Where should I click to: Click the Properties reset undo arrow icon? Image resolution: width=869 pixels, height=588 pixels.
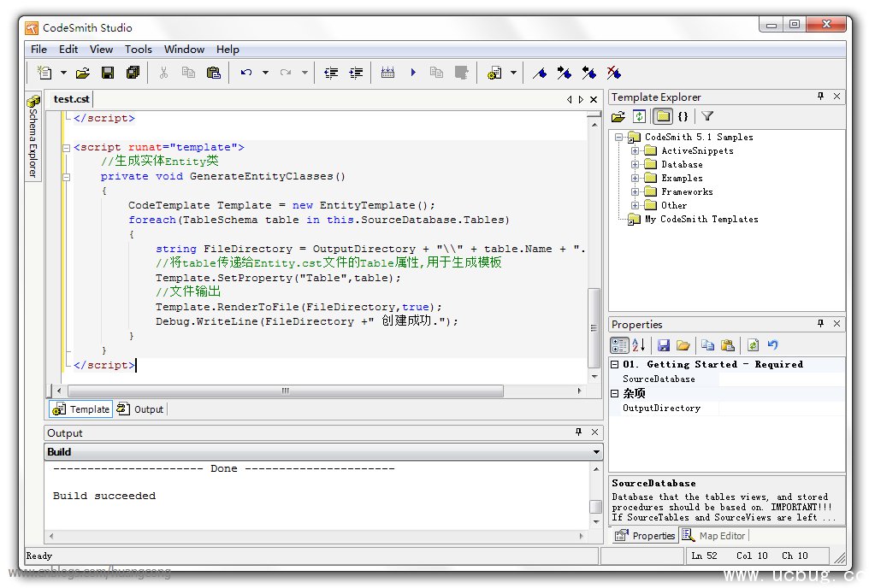click(773, 345)
